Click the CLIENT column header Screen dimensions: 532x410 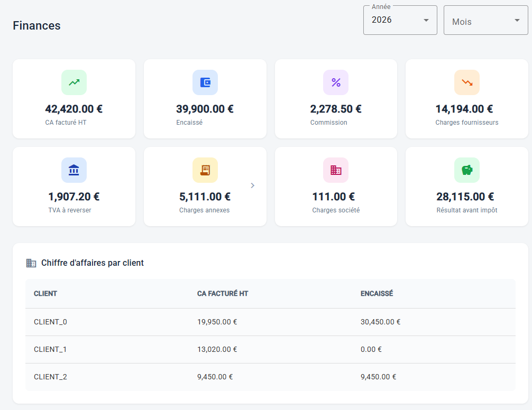45,293
